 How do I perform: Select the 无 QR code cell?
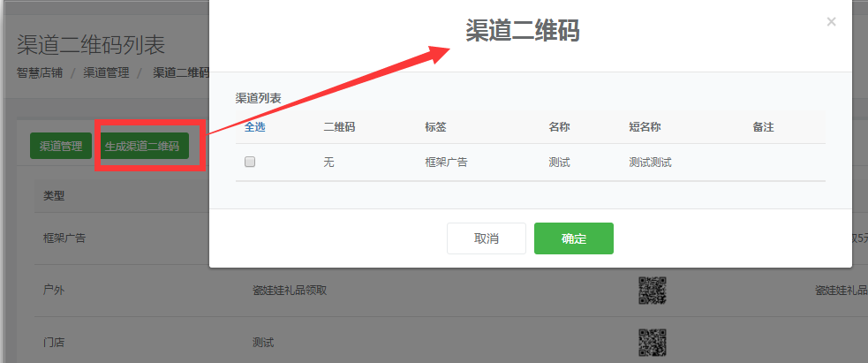click(x=328, y=163)
